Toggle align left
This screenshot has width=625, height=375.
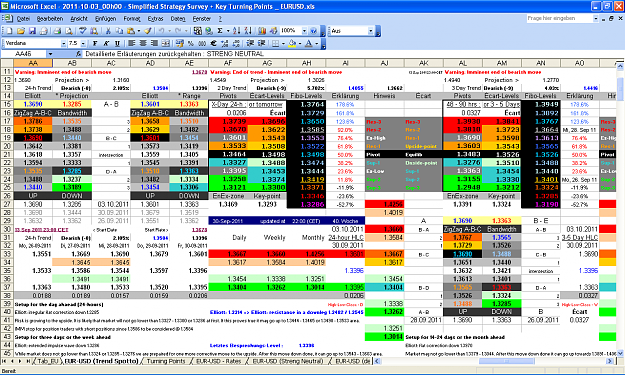pyautogui.click(x=131, y=43)
